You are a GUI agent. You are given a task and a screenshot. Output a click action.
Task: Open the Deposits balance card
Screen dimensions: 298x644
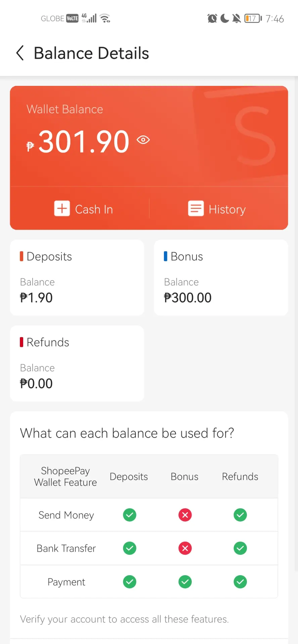pyautogui.click(x=77, y=277)
